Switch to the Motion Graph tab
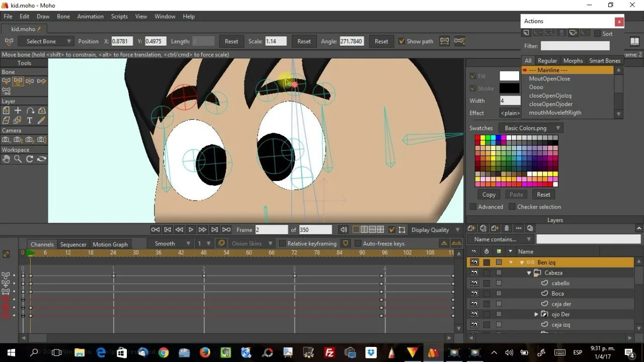Image resolution: width=644 pixels, height=362 pixels. [110, 244]
